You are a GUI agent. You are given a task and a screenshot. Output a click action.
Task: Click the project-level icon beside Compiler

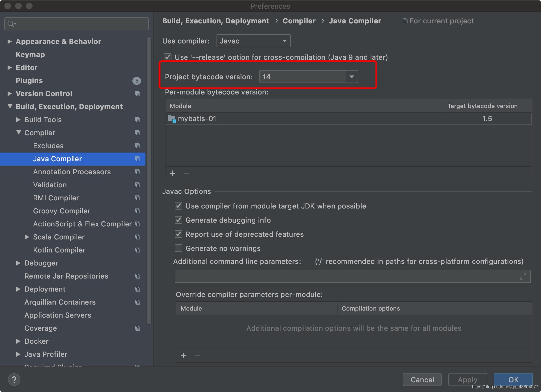click(138, 133)
